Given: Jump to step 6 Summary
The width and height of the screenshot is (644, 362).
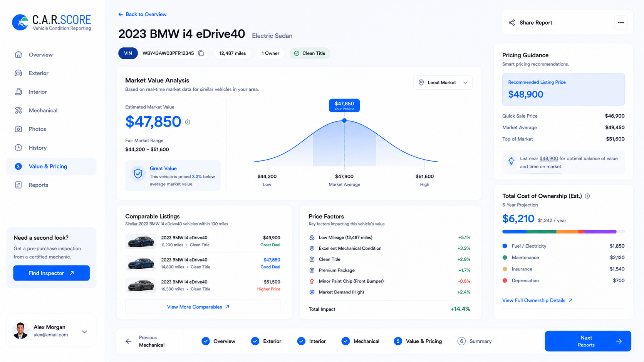Looking at the screenshot, I should [475, 341].
